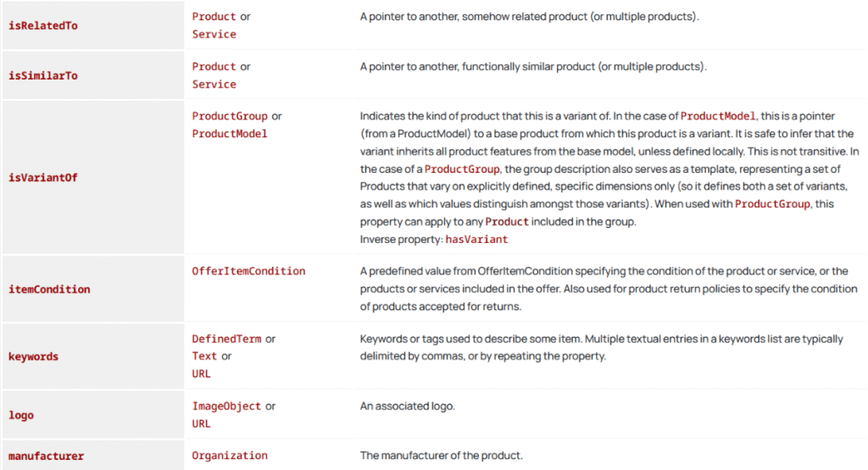Open ProductModel in isVariantOf expected types
Viewport: 868px width, 470px height.
click(230, 134)
